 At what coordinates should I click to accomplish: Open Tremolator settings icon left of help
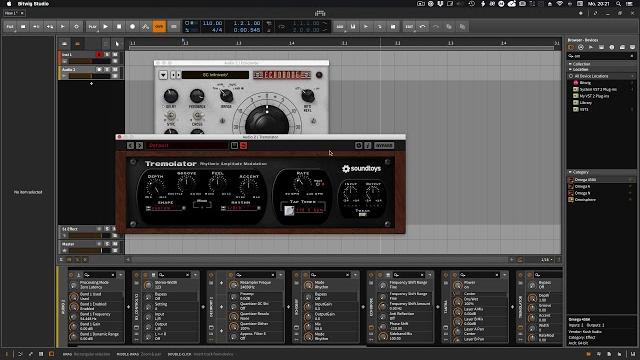click(x=358, y=145)
